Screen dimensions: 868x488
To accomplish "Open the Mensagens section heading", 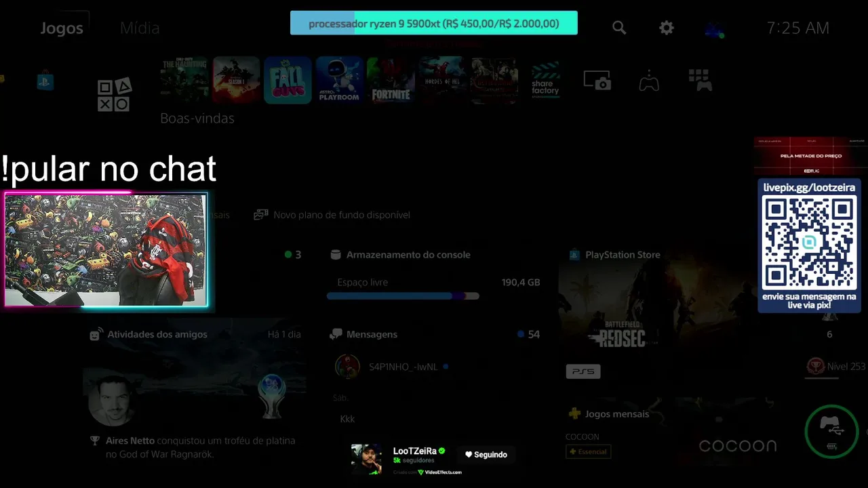I will pos(372,334).
